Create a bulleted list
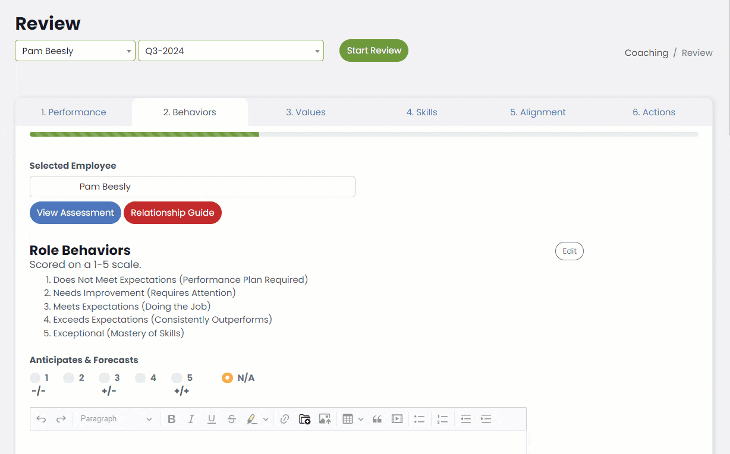The image size is (730, 454). coord(420,419)
